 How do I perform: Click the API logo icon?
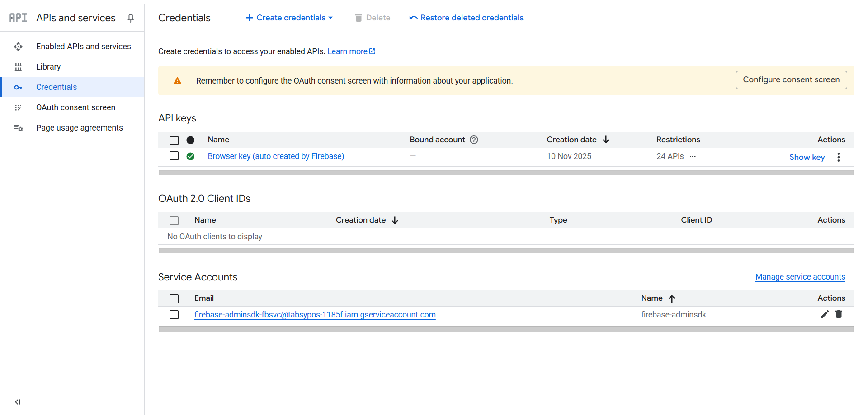18,18
